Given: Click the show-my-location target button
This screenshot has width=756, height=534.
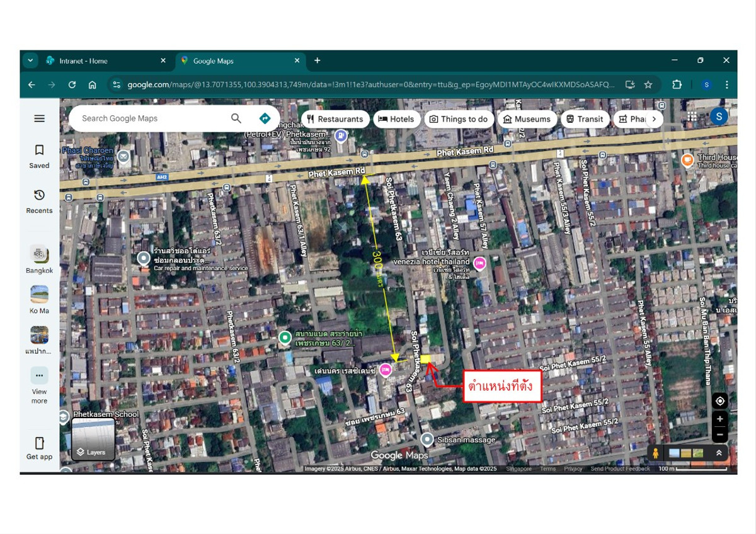Looking at the screenshot, I should (720, 401).
